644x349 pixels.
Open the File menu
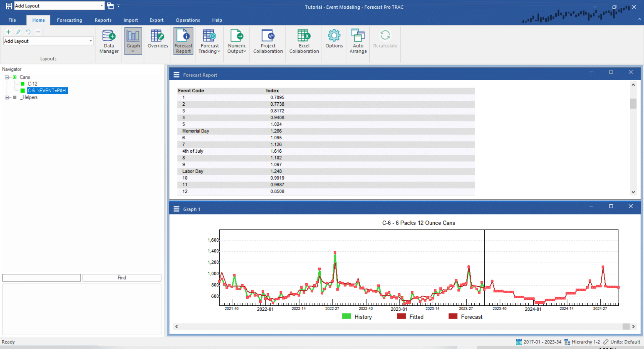12,20
